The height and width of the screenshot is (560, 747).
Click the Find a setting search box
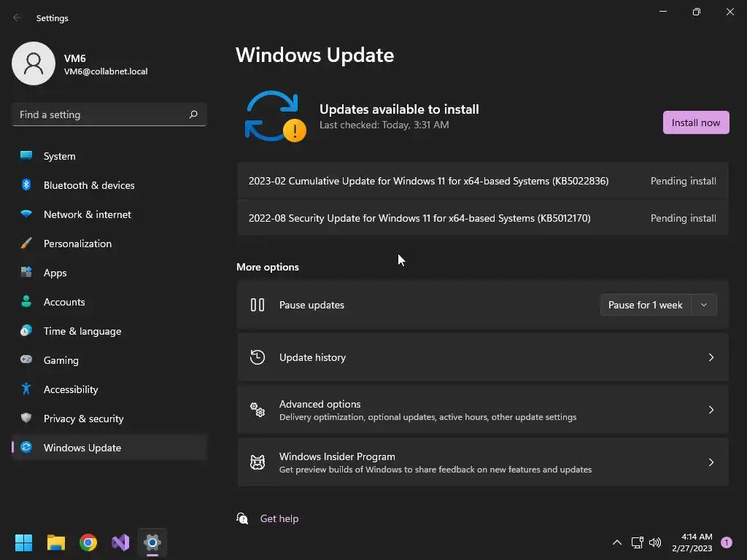pyautogui.click(x=109, y=114)
